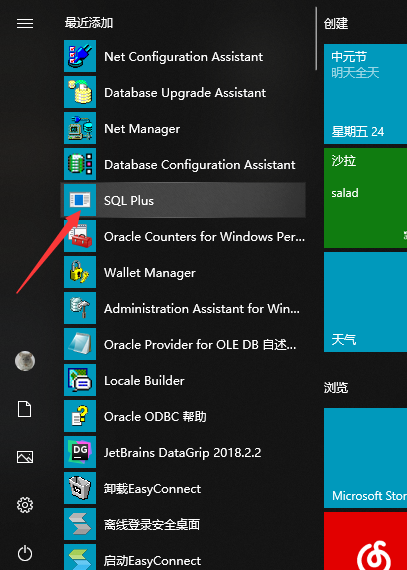This screenshot has height=570, width=407.
Task: Select 启动EasyConnect entry
Action: [183, 556]
